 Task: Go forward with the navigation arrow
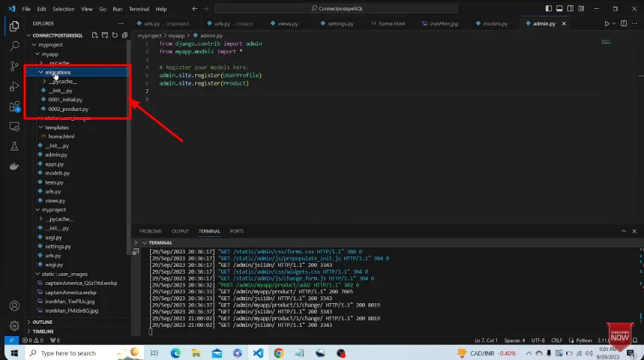205,9
